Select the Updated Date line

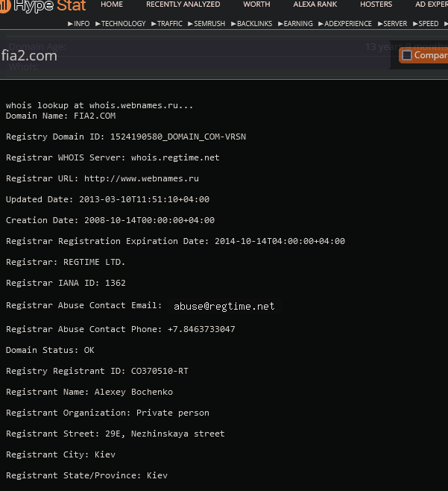107,199
